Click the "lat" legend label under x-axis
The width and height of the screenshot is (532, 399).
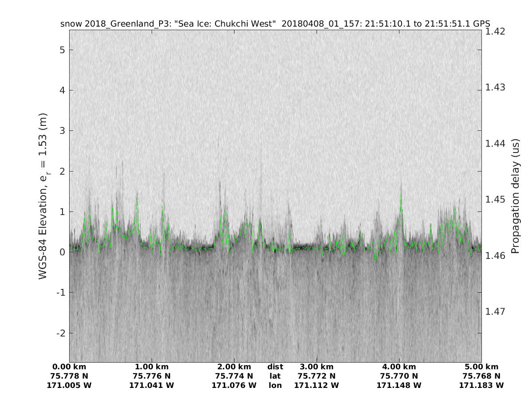(275, 376)
